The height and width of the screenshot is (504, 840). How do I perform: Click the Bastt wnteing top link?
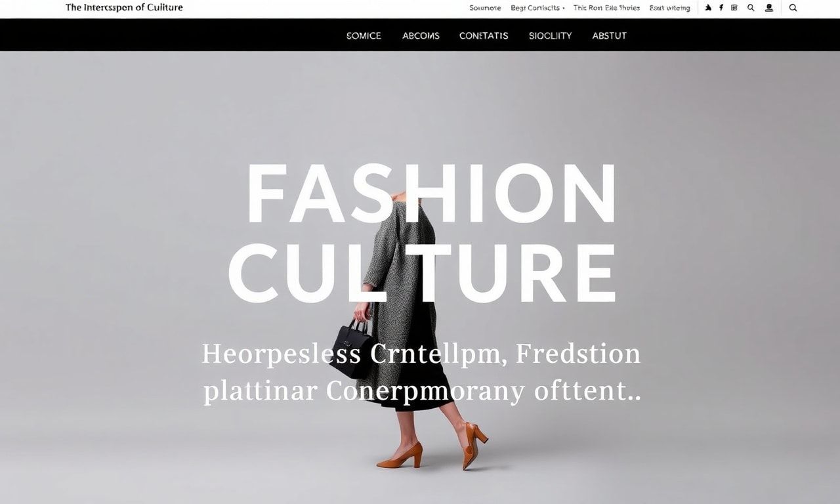click(669, 8)
